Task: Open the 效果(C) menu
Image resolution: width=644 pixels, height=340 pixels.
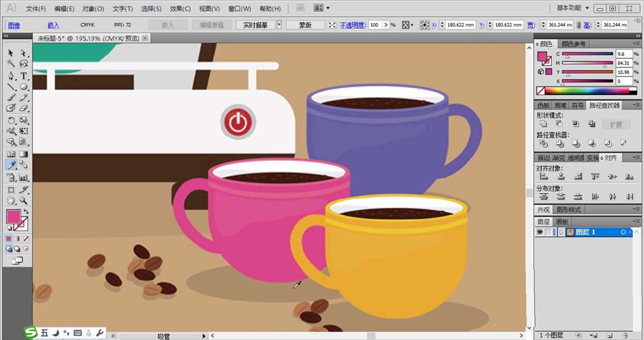Action: click(180, 9)
